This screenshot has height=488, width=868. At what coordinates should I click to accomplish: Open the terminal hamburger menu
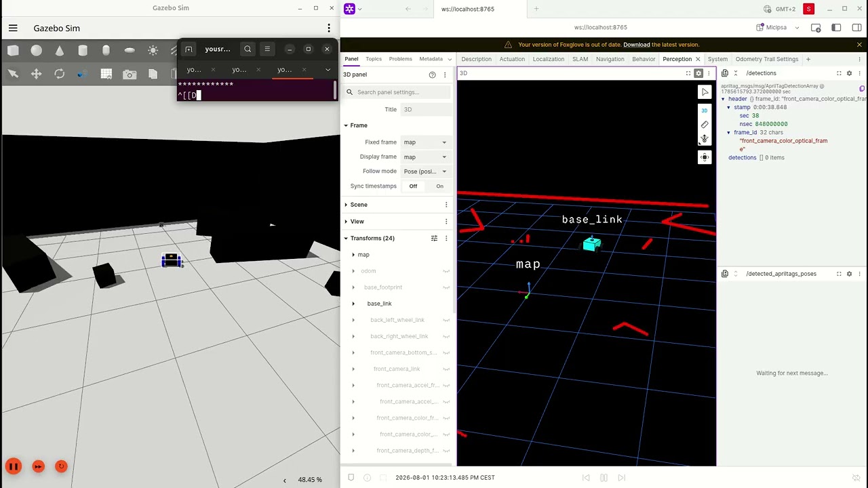267,49
